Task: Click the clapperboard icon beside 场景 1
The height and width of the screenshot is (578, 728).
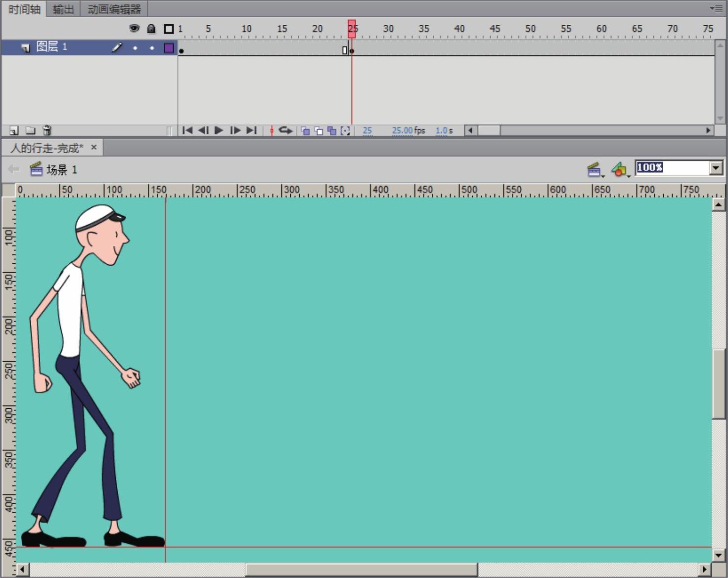Action: pyautogui.click(x=36, y=169)
